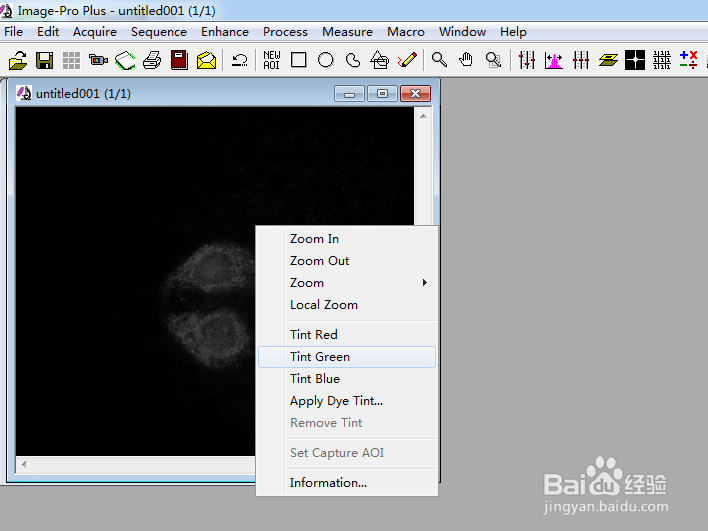Save image with the floppy disk icon

[x=44, y=60]
